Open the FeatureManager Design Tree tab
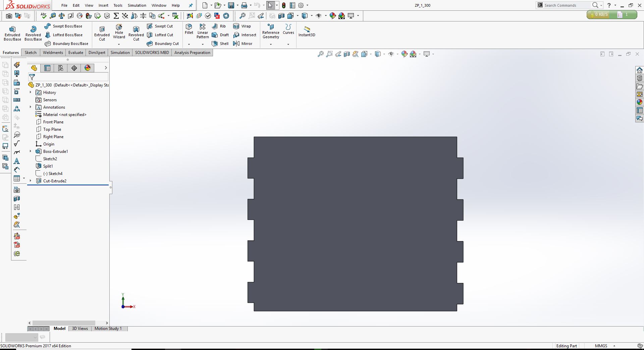 (34, 68)
